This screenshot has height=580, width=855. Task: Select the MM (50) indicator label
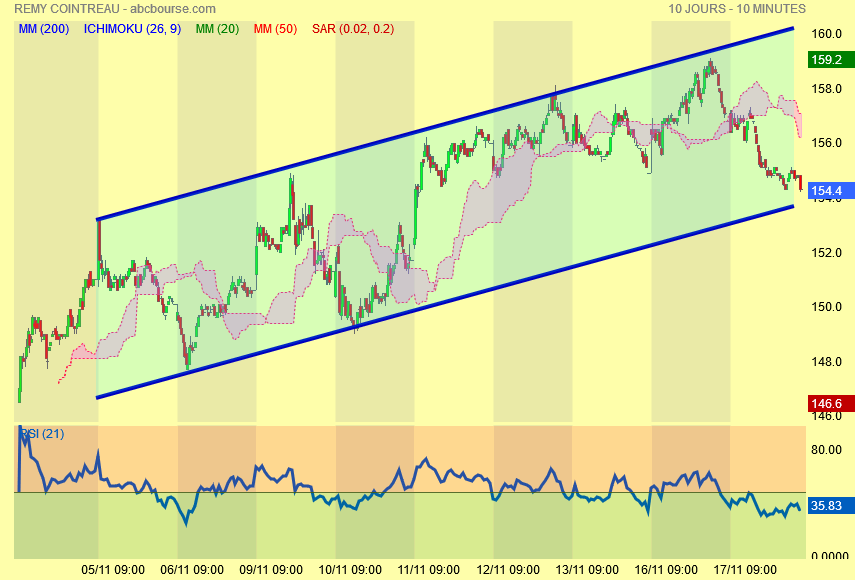275,29
